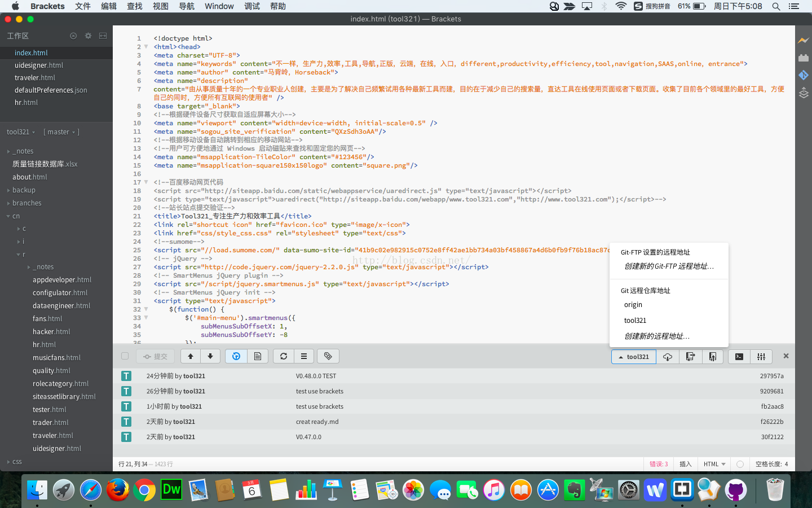Click the status bar circle indicator
This screenshot has width=812, height=508.
(740, 464)
